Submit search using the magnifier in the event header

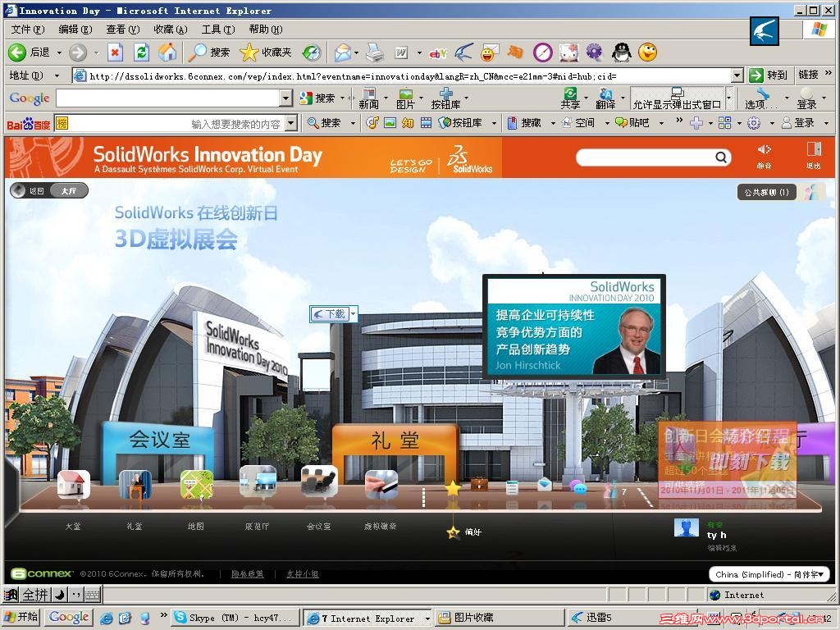tap(721, 157)
